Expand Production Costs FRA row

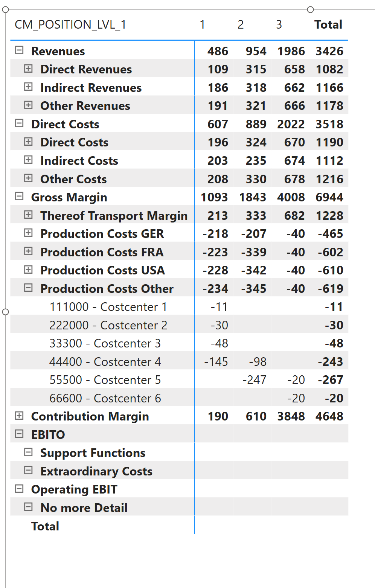pyautogui.click(x=28, y=251)
